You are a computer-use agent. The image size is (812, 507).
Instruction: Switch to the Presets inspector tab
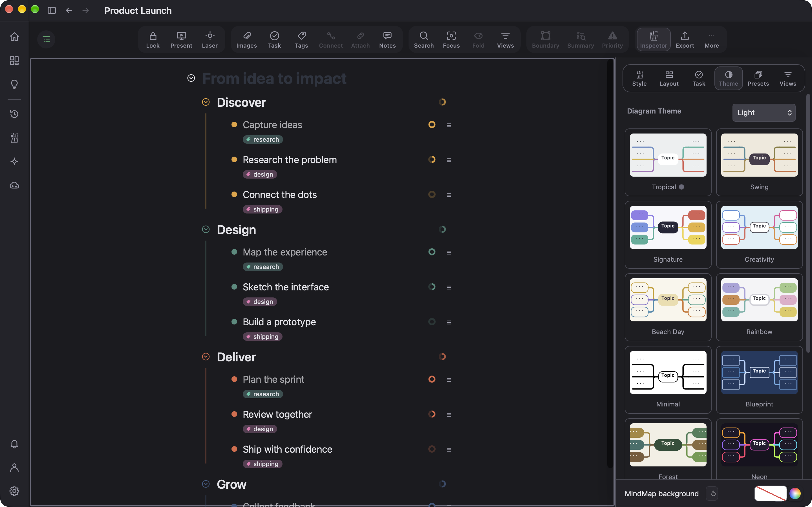point(758,79)
